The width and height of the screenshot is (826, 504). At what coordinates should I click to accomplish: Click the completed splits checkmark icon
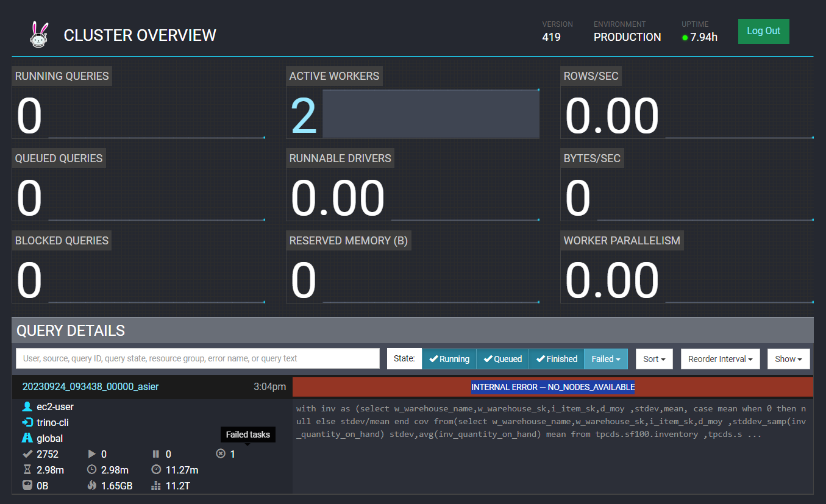tap(27, 454)
